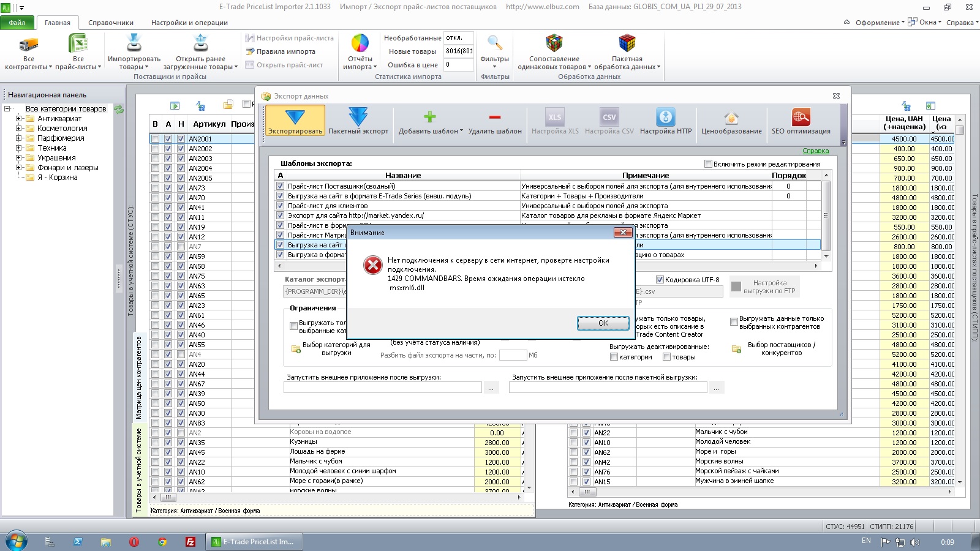This screenshot has height=551, width=980.
Task: Switch to the Справочники ribbon tab
Action: coord(111,23)
